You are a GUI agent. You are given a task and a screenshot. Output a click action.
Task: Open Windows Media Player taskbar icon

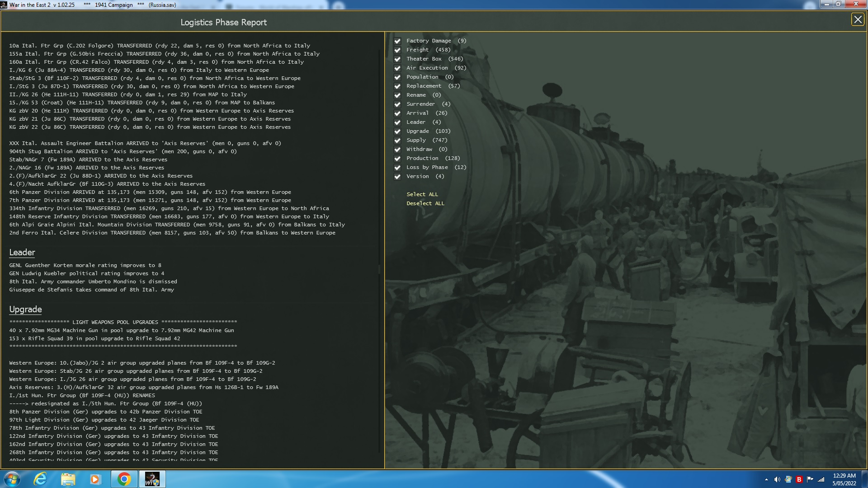pyautogui.click(x=95, y=479)
